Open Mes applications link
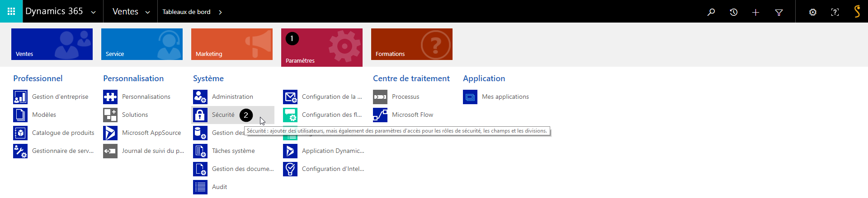868x198 pixels. coord(505,97)
